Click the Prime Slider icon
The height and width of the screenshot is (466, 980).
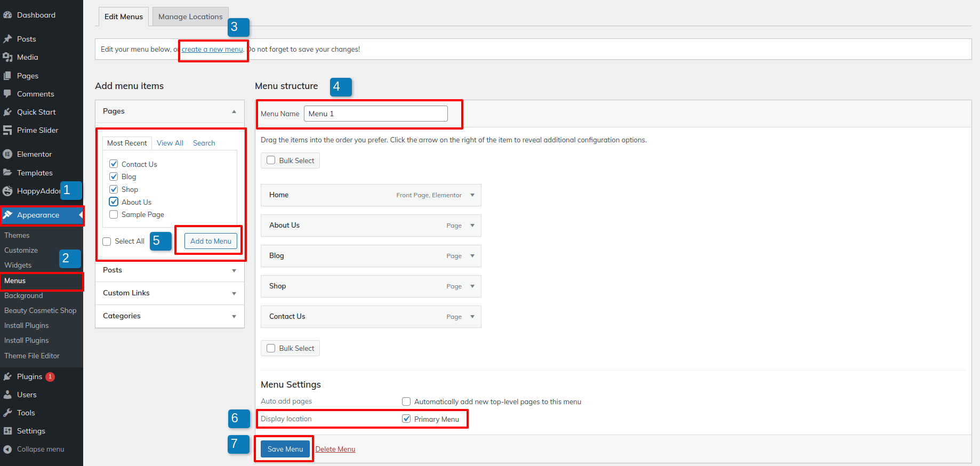point(7,130)
